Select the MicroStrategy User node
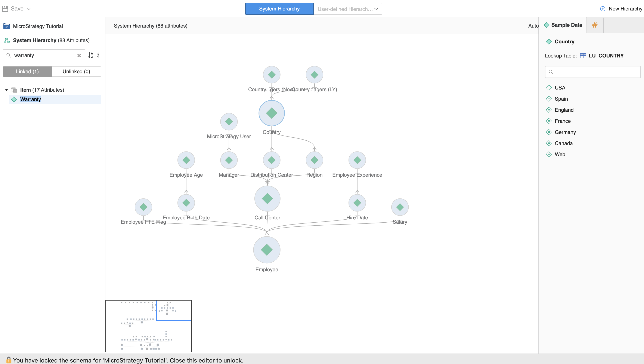The image size is (644, 364). [x=229, y=122]
